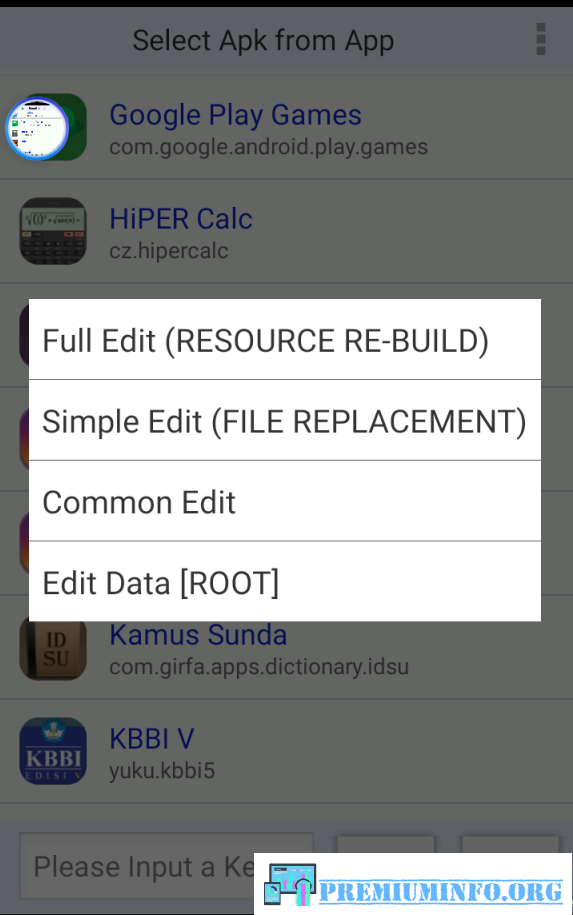Select the Common Edit option
Image resolution: width=573 pixels, height=915 pixels.
pyautogui.click(x=285, y=501)
